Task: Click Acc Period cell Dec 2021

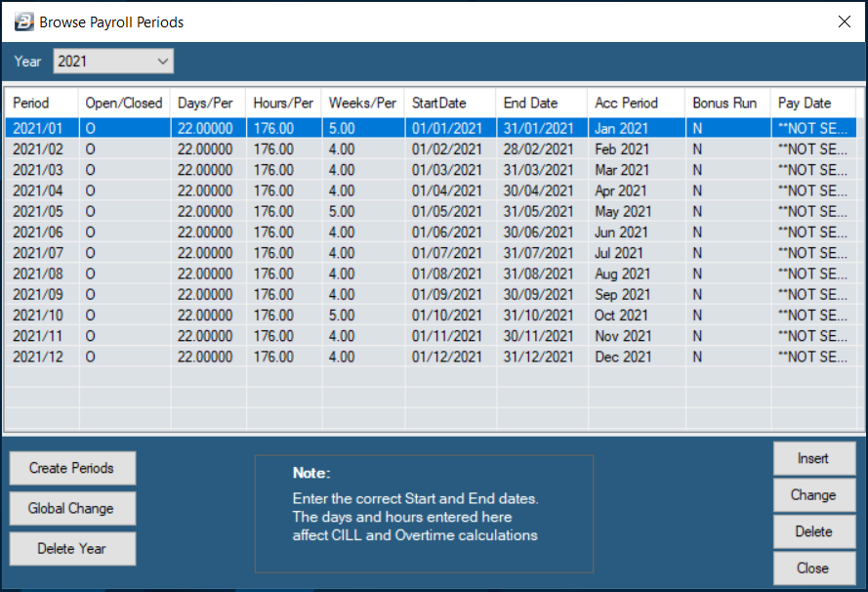Action: [x=623, y=357]
